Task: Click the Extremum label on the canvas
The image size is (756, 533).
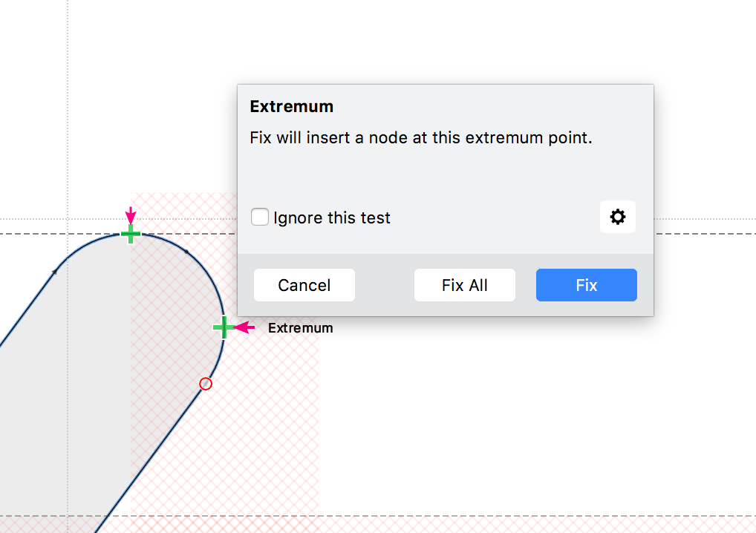Action: (x=300, y=328)
